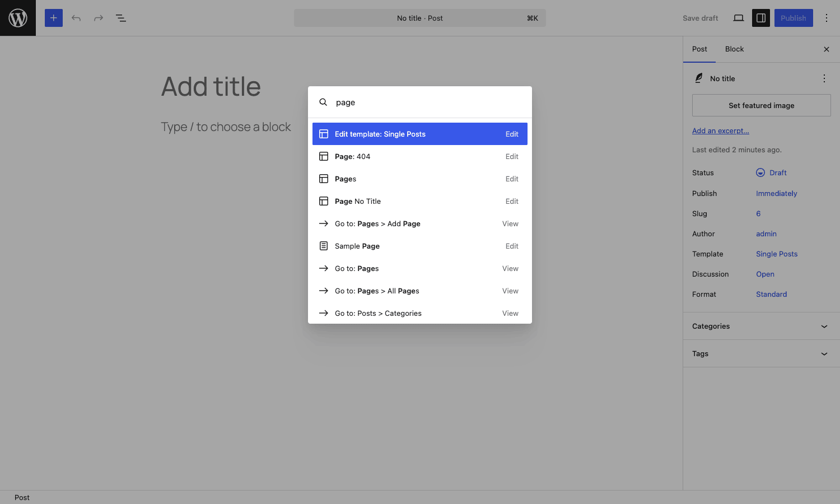The height and width of the screenshot is (504, 840).
Task: Open the document overview list icon
Action: [x=121, y=18]
